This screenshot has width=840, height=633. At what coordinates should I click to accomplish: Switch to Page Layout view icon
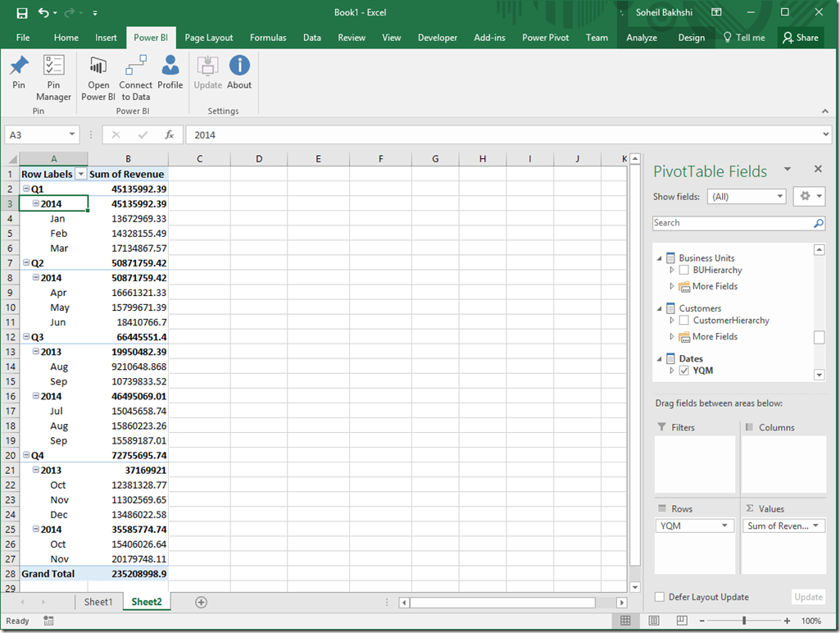click(654, 621)
